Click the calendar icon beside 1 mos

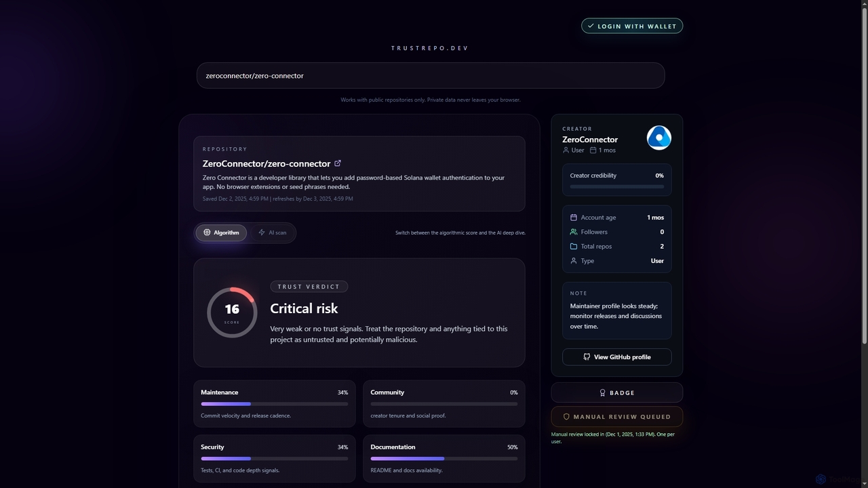593,150
